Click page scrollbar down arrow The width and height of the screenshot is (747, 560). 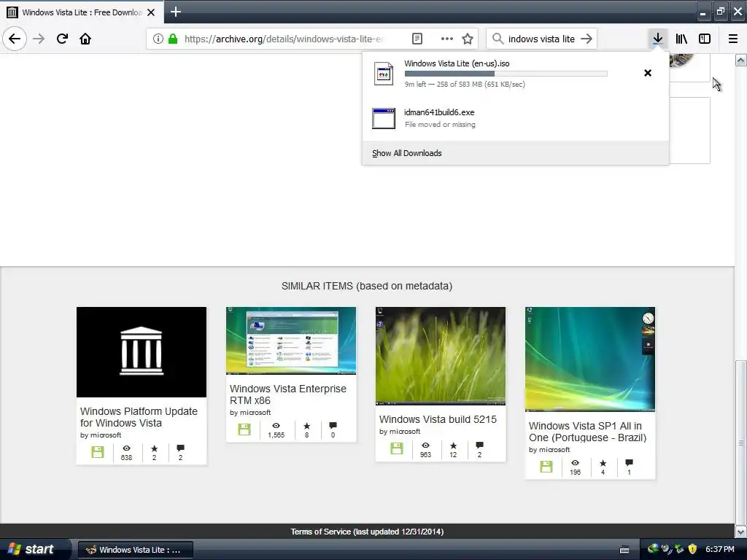click(x=740, y=532)
